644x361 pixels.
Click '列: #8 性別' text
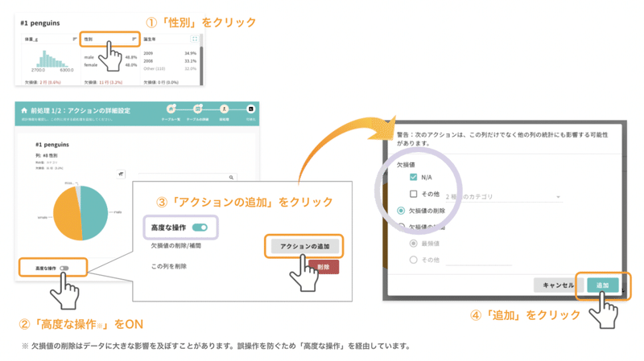[x=47, y=155]
